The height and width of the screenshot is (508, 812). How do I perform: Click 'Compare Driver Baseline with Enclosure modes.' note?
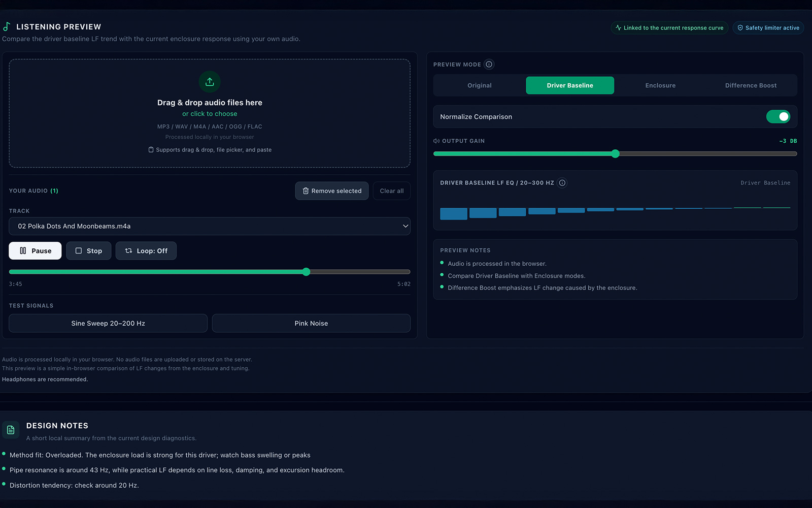516,276
